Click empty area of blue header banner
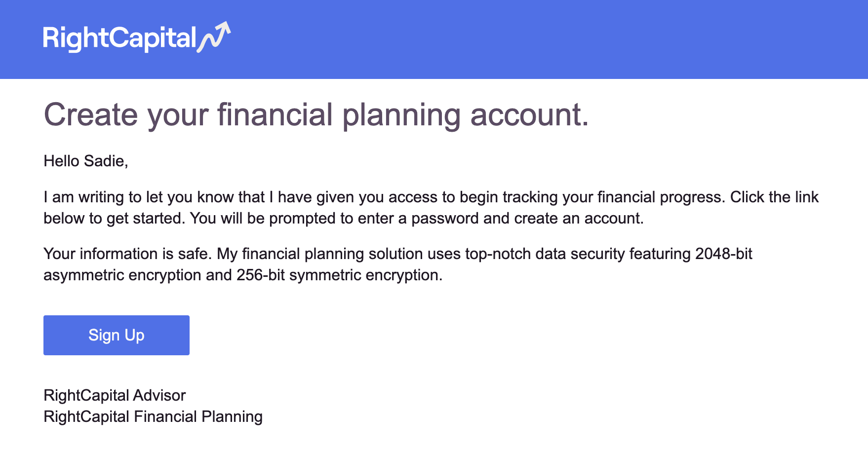Image resolution: width=868 pixels, height=451 pixels. [x=543, y=39]
